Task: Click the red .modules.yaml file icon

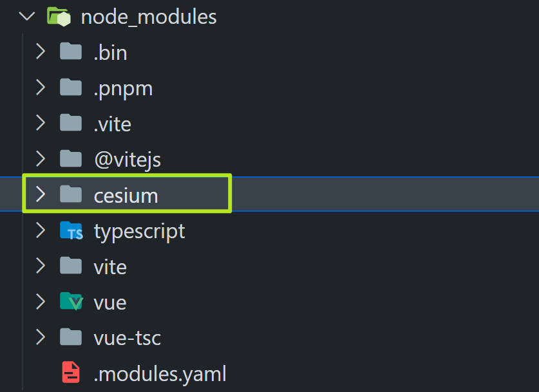Action: [x=71, y=372]
